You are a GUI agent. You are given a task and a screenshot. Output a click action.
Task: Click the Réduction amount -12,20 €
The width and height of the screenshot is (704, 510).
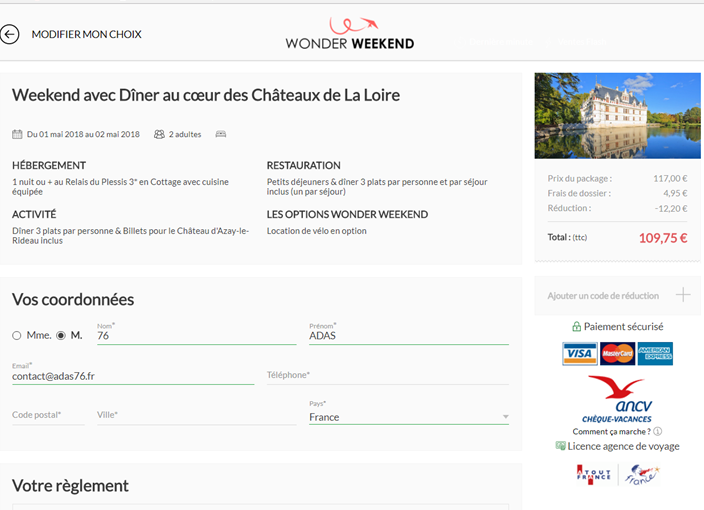point(671,208)
